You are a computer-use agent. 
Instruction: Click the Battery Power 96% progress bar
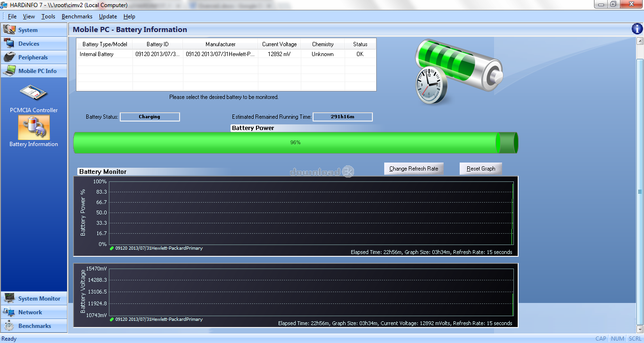pyautogui.click(x=296, y=143)
